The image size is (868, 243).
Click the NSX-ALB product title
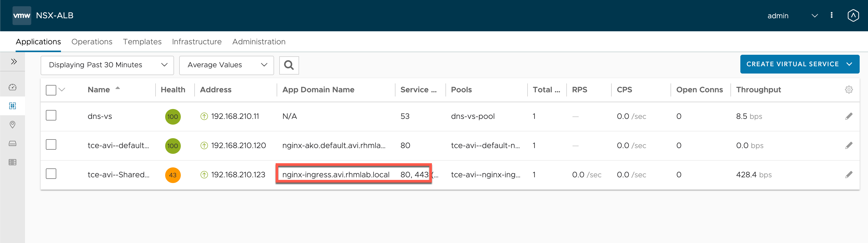coord(55,15)
